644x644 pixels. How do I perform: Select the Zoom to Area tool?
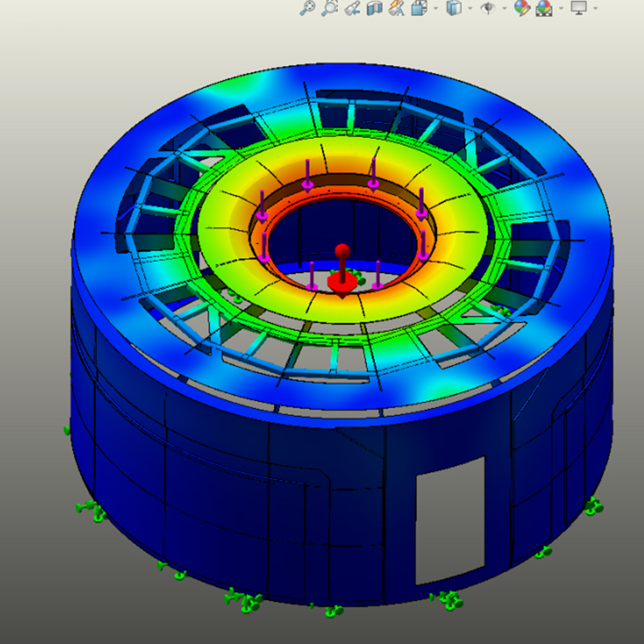click(x=330, y=8)
